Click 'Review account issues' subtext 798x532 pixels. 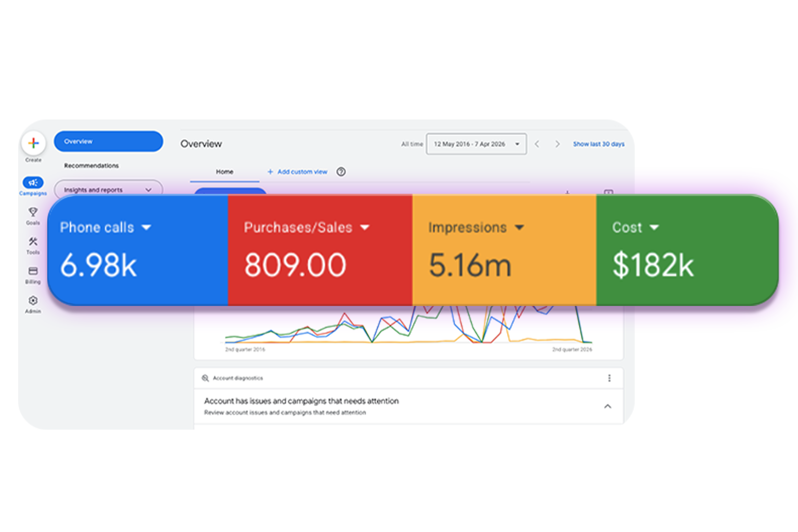click(x=285, y=413)
